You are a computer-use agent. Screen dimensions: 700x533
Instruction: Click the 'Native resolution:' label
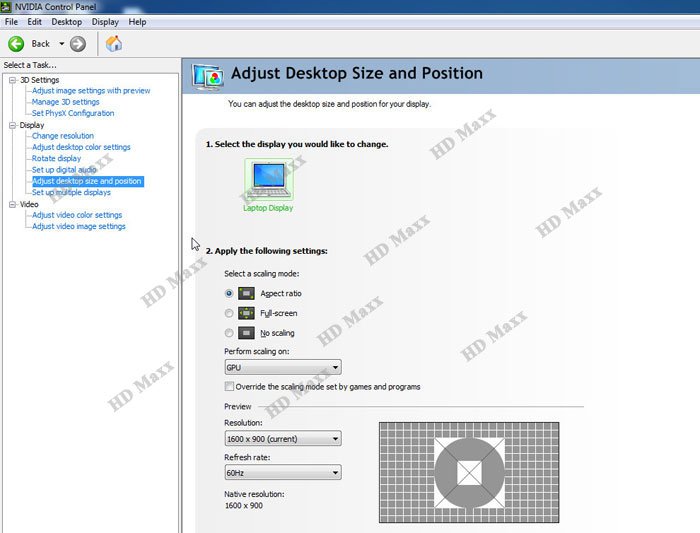pyautogui.click(x=254, y=494)
